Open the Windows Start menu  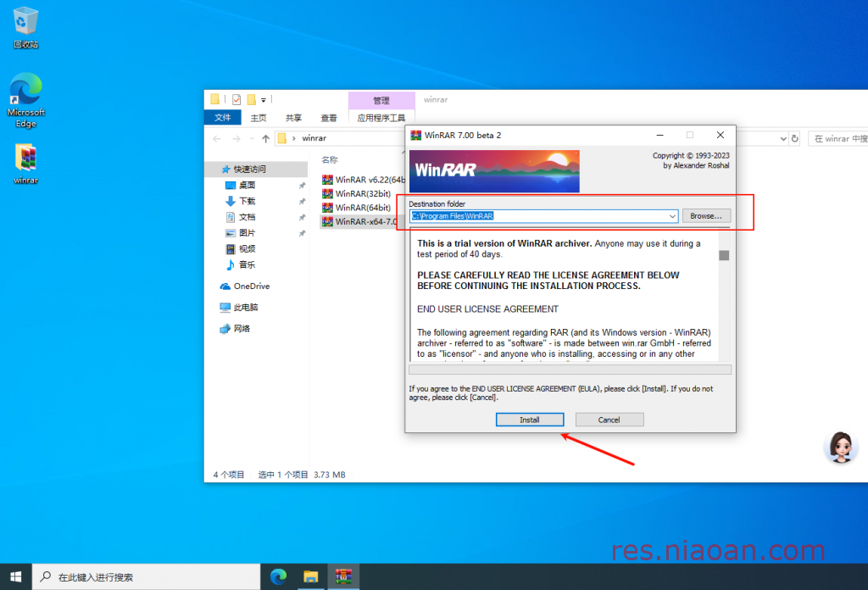pos(16,576)
